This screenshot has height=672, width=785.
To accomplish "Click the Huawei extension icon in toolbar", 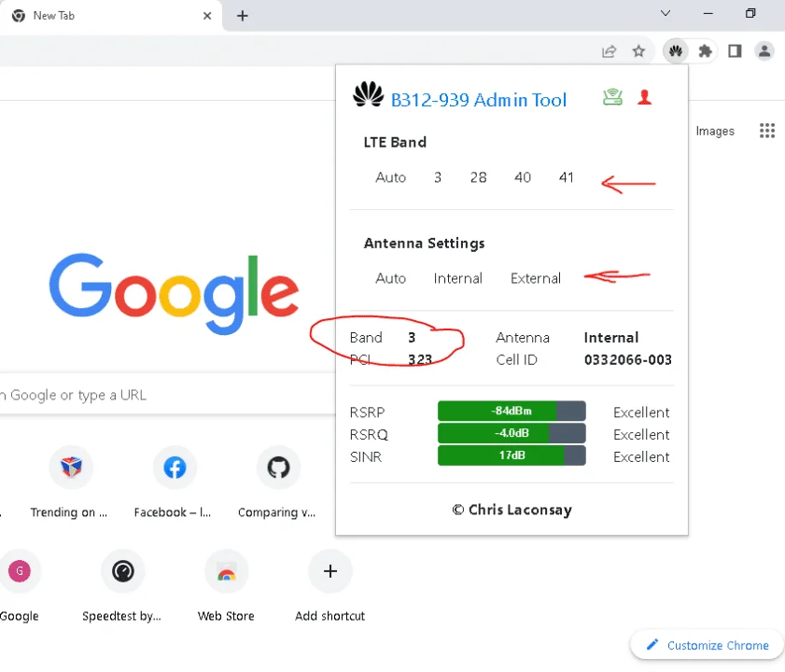I will point(676,50).
